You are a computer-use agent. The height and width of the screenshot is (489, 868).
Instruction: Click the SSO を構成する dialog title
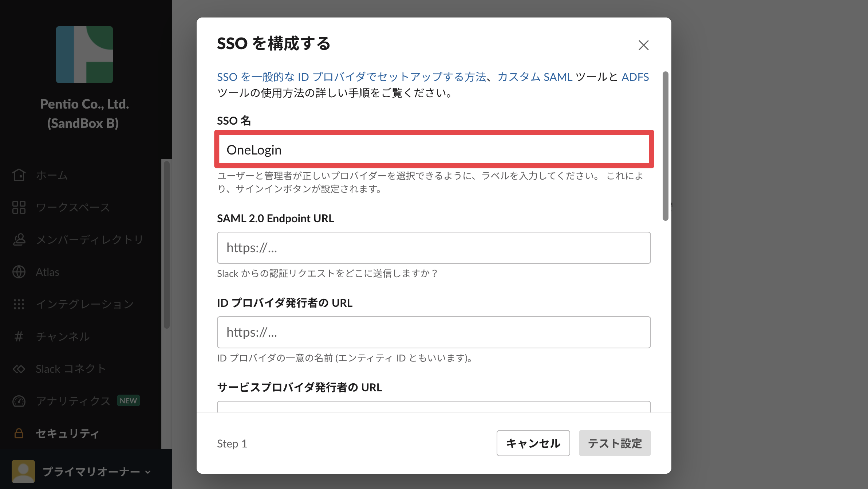tap(273, 43)
